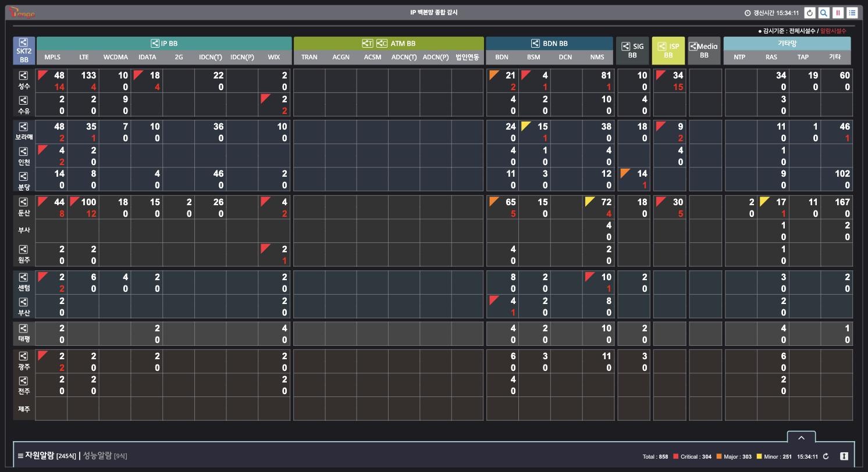Viewport: 868px width, 472px height.
Task: Select the MPLS column header
Action: (52, 57)
